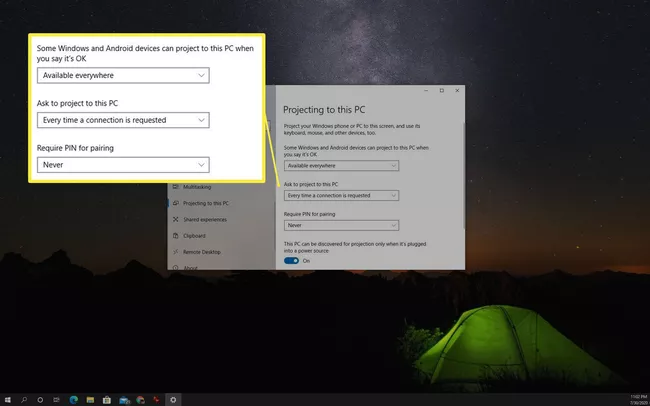Open Task View on the taskbar

pyautogui.click(x=56, y=400)
